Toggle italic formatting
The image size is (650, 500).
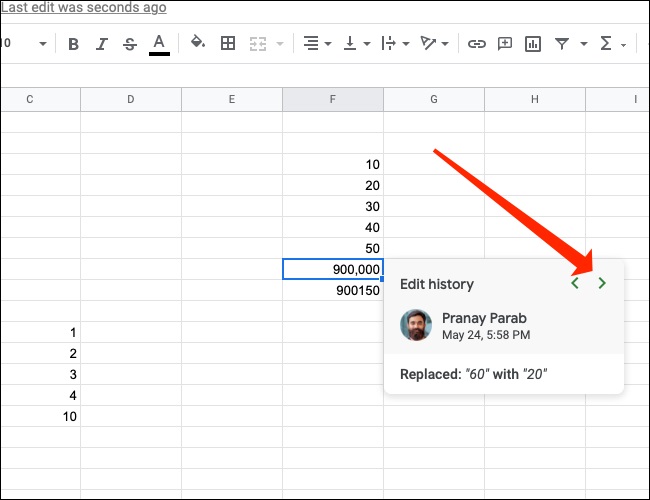[101, 44]
